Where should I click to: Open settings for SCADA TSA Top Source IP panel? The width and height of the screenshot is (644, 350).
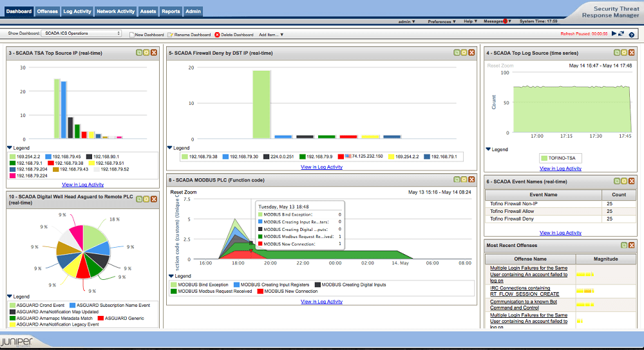tap(146, 53)
